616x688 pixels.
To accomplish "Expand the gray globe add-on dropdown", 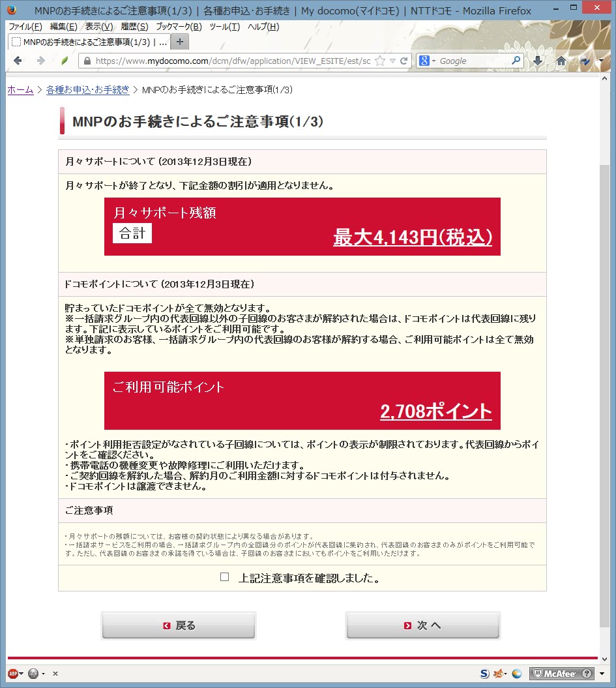I will (x=43, y=674).
